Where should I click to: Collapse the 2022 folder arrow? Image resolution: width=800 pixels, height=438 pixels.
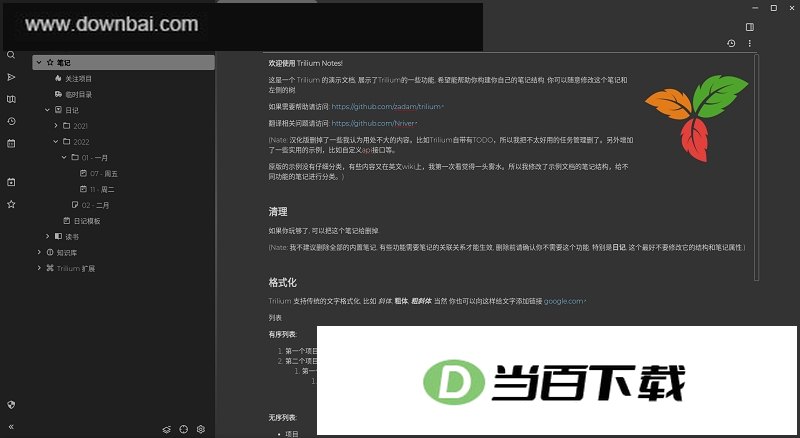[56, 141]
